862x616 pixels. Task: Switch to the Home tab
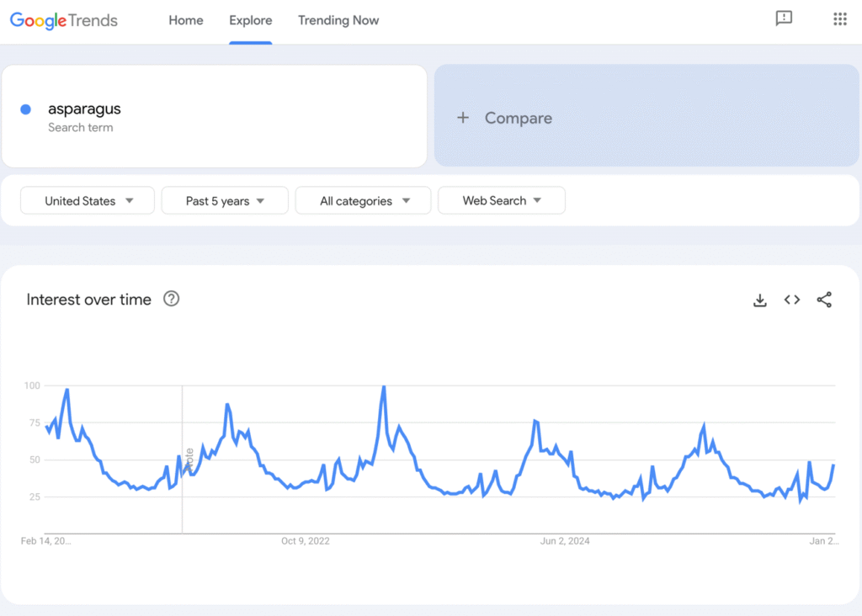point(185,20)
